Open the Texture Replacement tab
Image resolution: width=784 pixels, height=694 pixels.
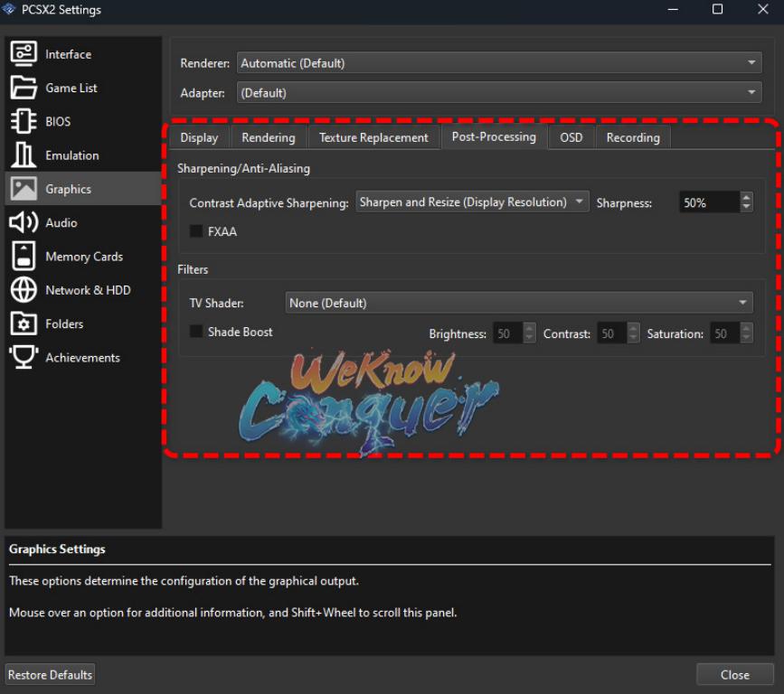pos(373,137)
